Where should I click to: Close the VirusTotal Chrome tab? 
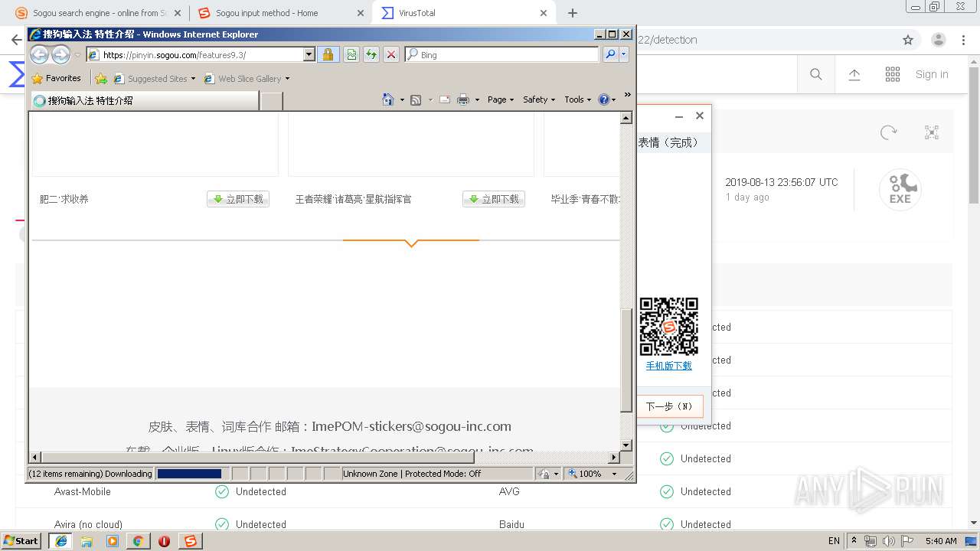point(544,13)
